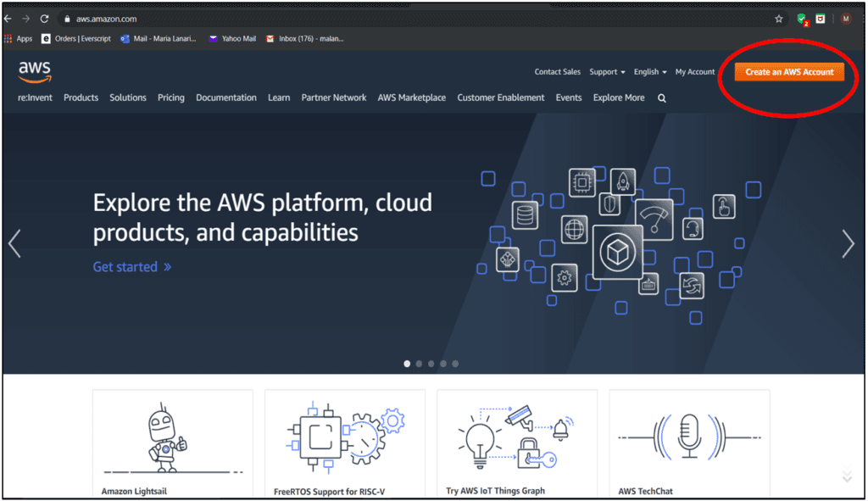Open the green shield extension icon

pos(802,19)
